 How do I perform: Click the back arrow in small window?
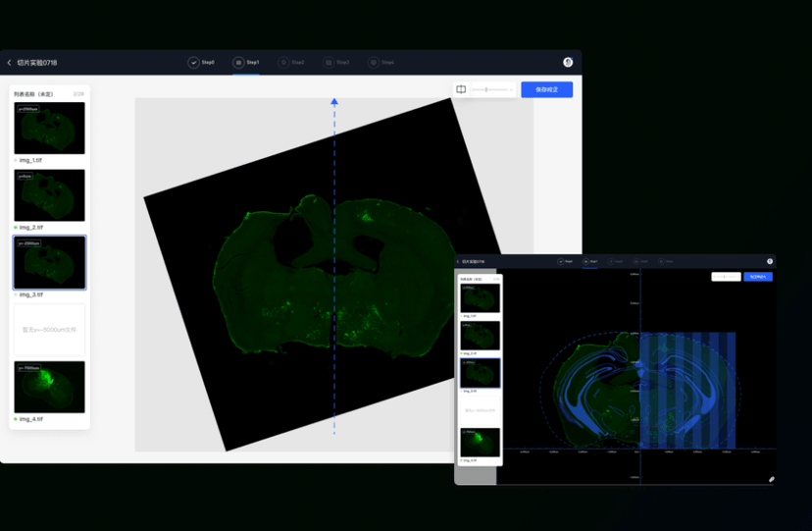pyautogui.click(x=458, y=262)
